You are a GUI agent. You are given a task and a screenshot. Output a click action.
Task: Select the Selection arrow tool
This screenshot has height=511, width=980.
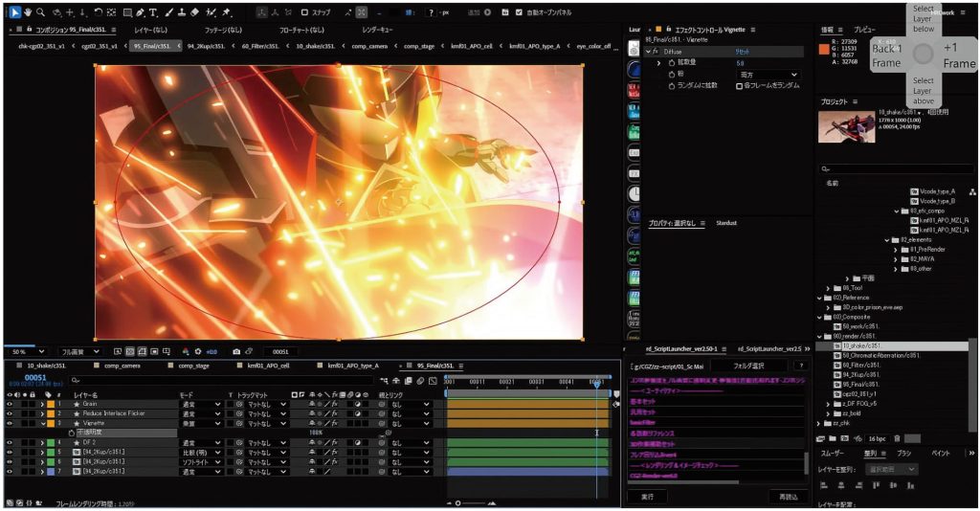click(15, 11)
